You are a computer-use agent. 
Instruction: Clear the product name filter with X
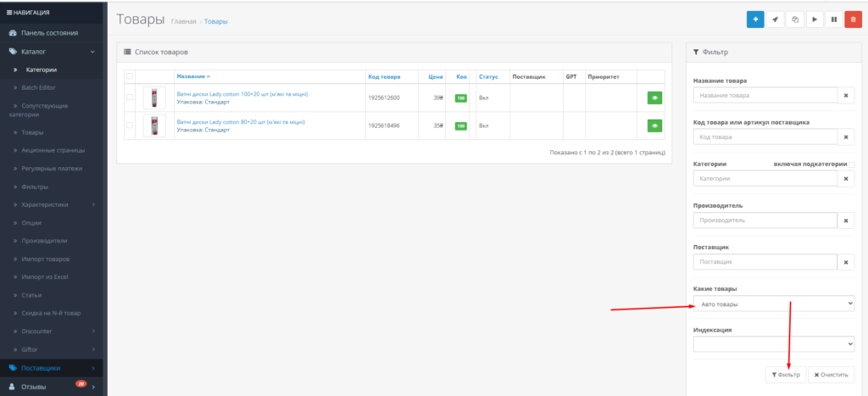pyautogui.click(x=845, y=96)
